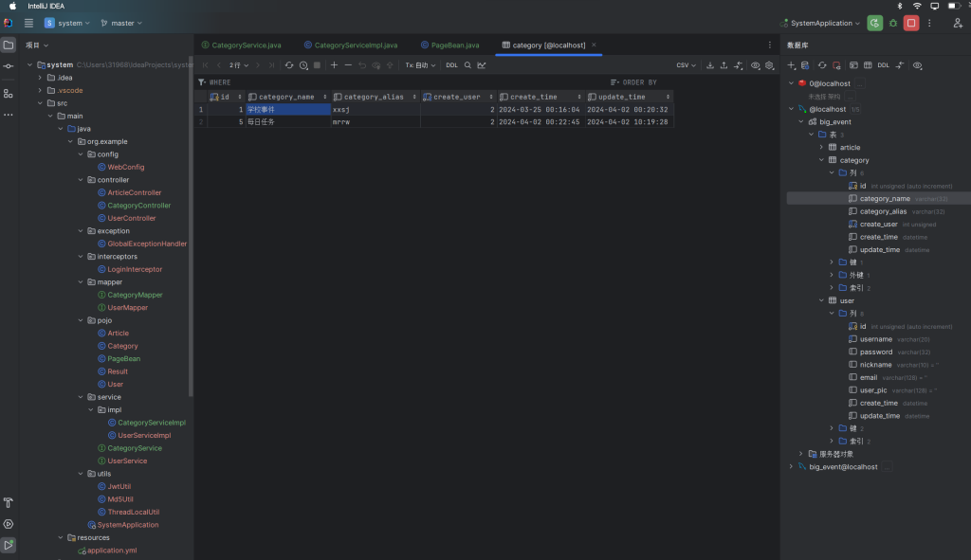
Task: Open the CSV export format dropdown
Action: [686, 65]
